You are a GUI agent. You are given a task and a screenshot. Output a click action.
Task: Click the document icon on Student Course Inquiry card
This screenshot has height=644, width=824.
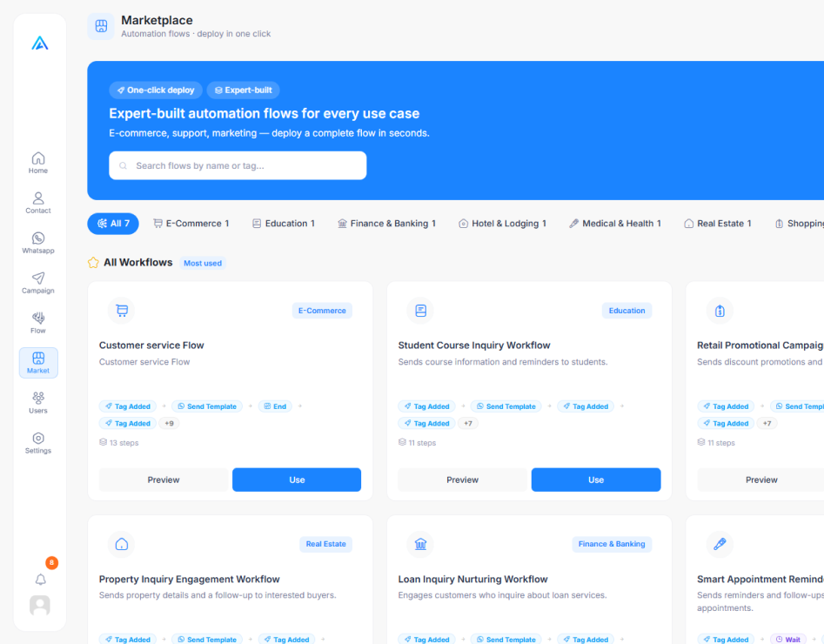click(420, 311)
